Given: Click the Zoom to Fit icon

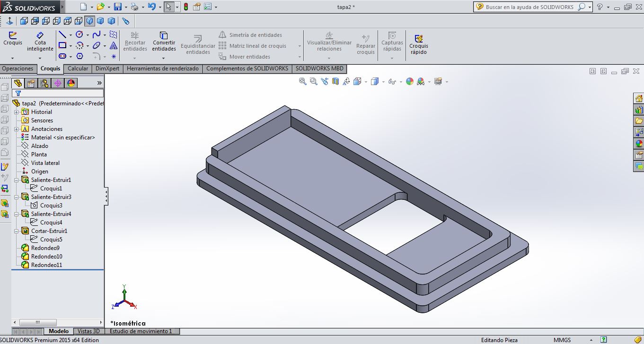Looking at the screenshot, I should [x=303, y=81].
